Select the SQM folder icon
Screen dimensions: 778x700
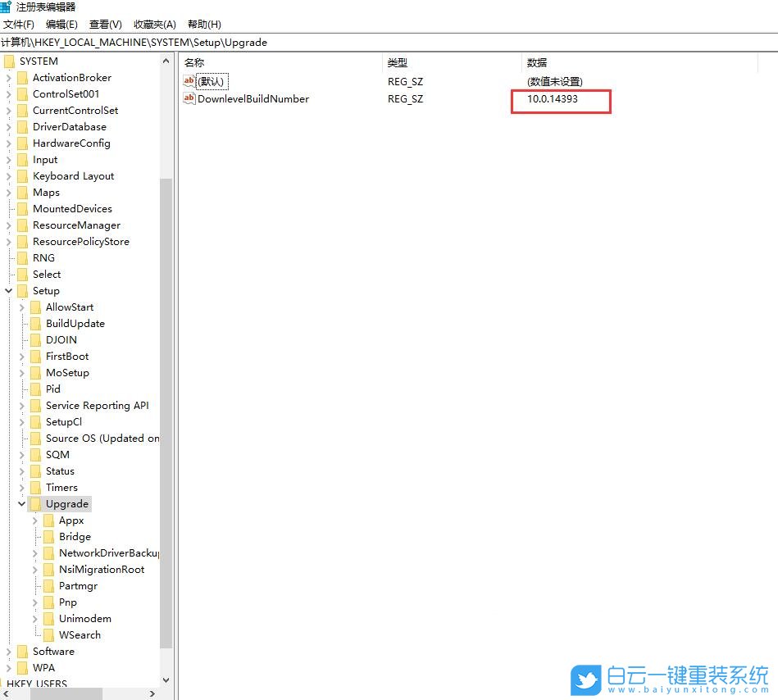[x=34, y=454]
